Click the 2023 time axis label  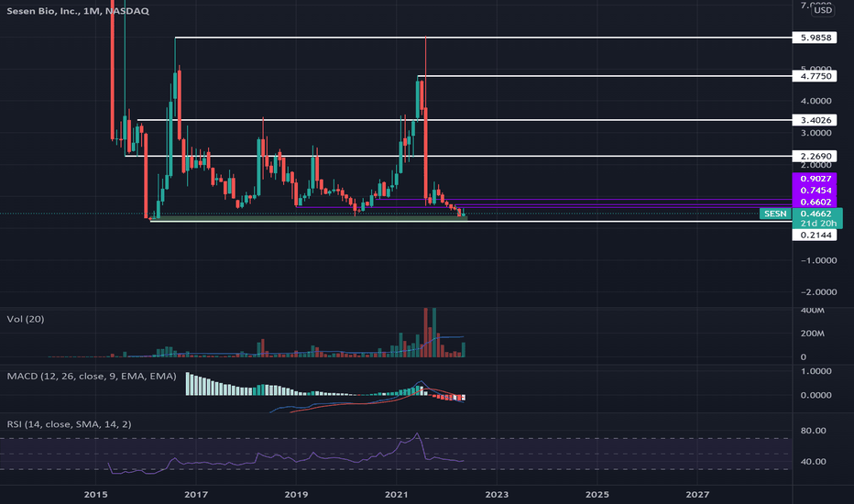click(496, 494)
